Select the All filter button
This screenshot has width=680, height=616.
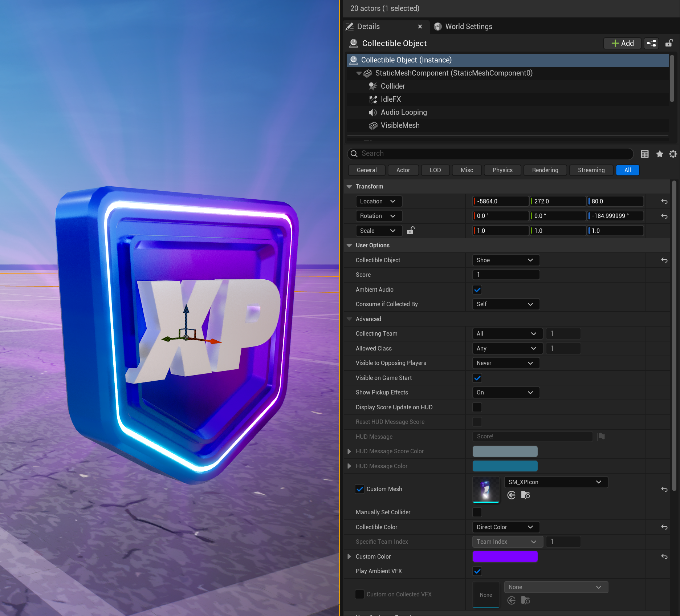(x=627, y=170)
